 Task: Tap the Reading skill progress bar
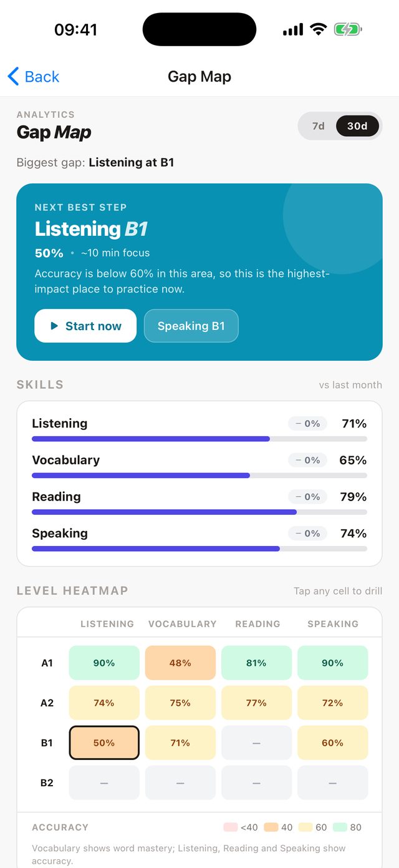click(199, 512)
